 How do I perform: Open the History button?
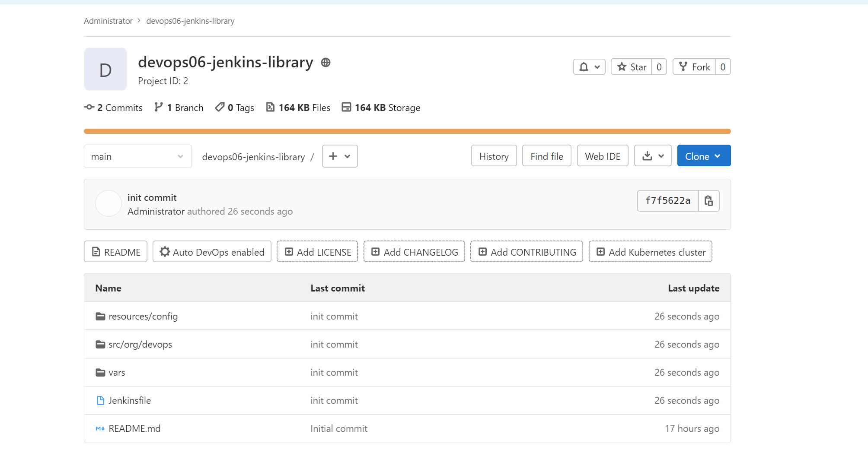[494, 156]
